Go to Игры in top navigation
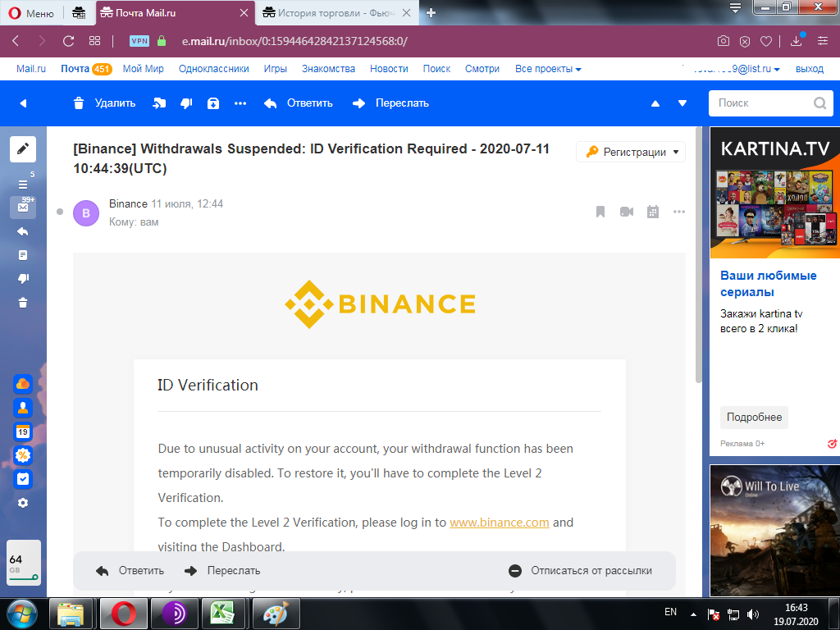Image resolution: width=840 pixels, height=630 pixels. pos(276,69)
